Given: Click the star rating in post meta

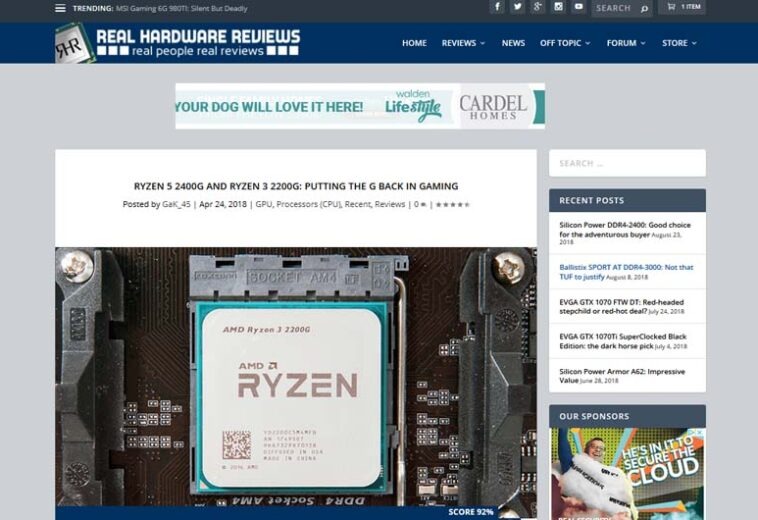Looking at the screenshot, I should [452, 204].
